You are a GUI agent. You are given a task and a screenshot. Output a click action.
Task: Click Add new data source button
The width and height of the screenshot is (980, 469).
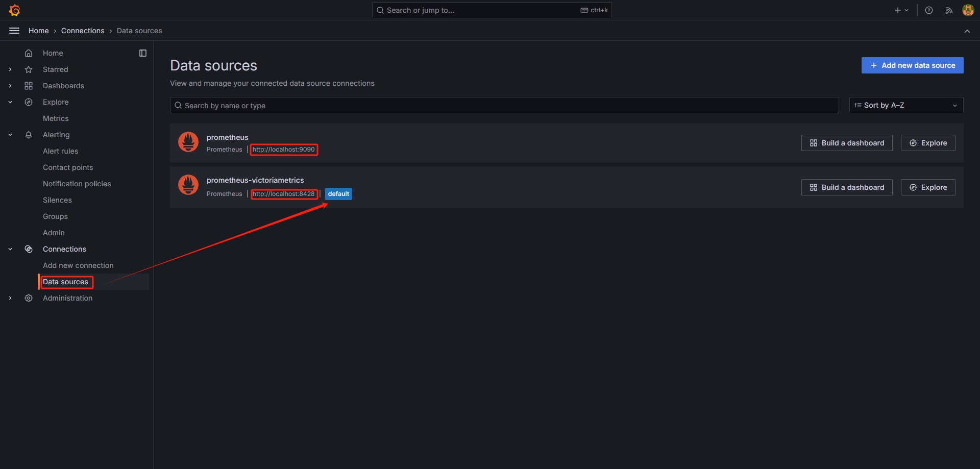click(x=912, y=65)
